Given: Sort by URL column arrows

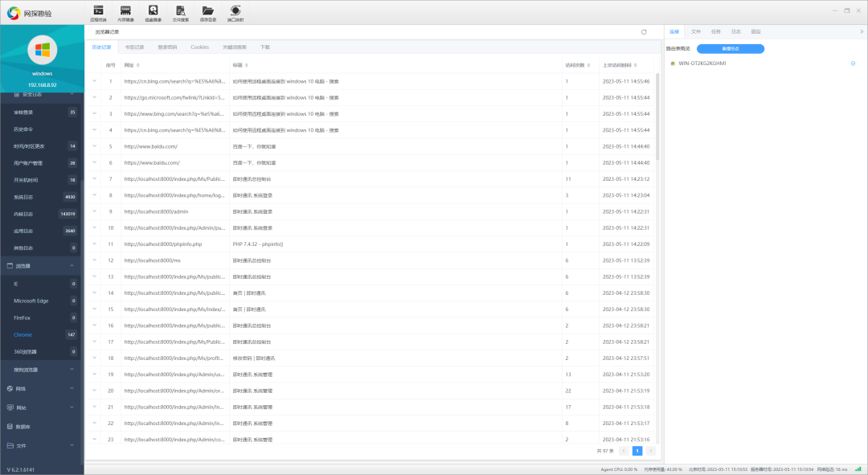Looking at the screenshot, I should [138, 65].
